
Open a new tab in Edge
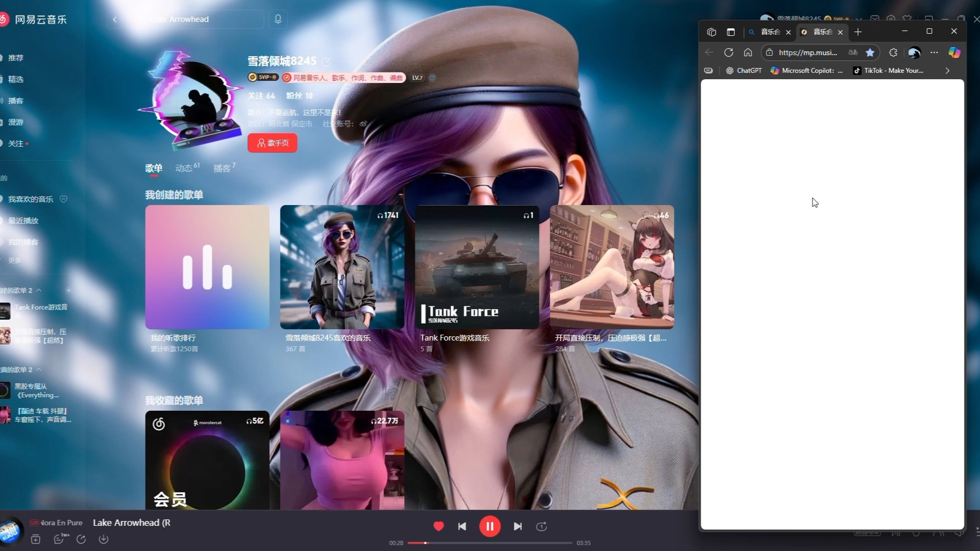858,32
